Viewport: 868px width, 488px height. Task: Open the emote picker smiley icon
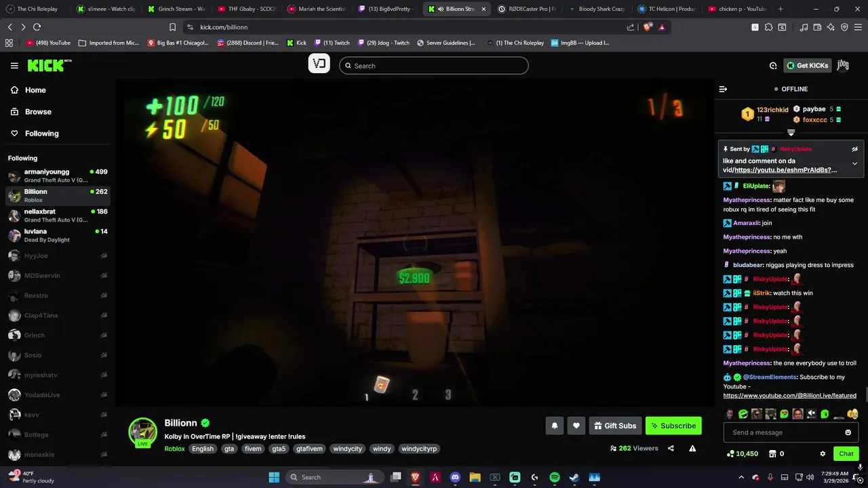coord(848,432)
